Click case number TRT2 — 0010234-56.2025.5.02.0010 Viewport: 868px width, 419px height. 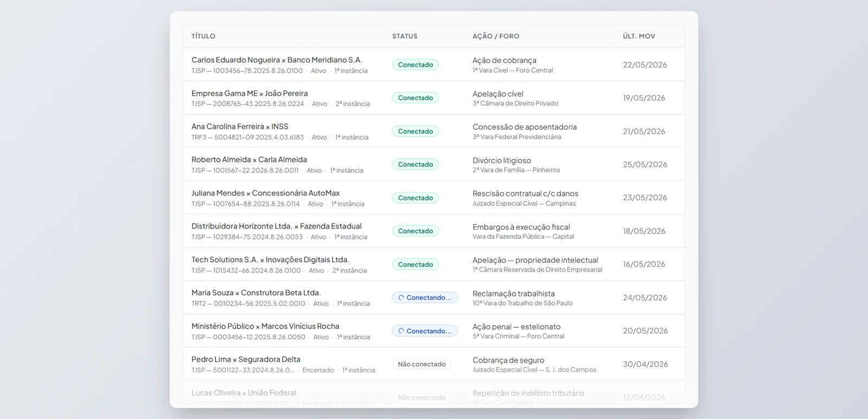tap(248, 303)
